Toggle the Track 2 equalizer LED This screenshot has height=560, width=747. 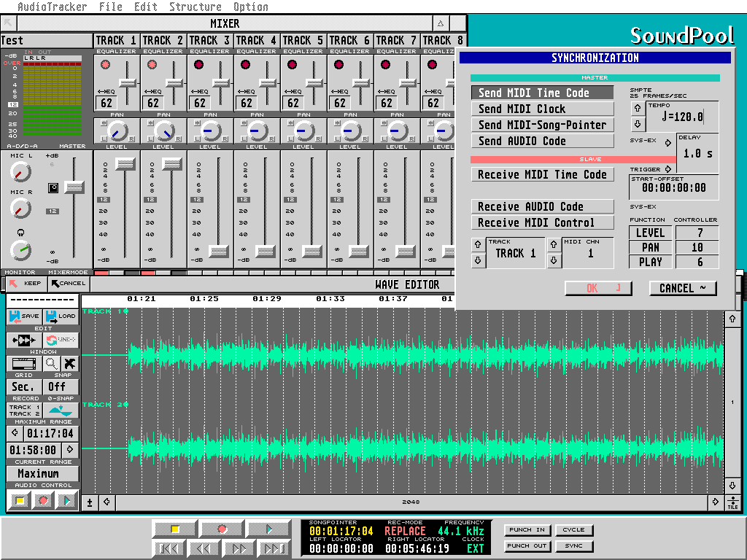pyautogui.click(x=152, y=64)
